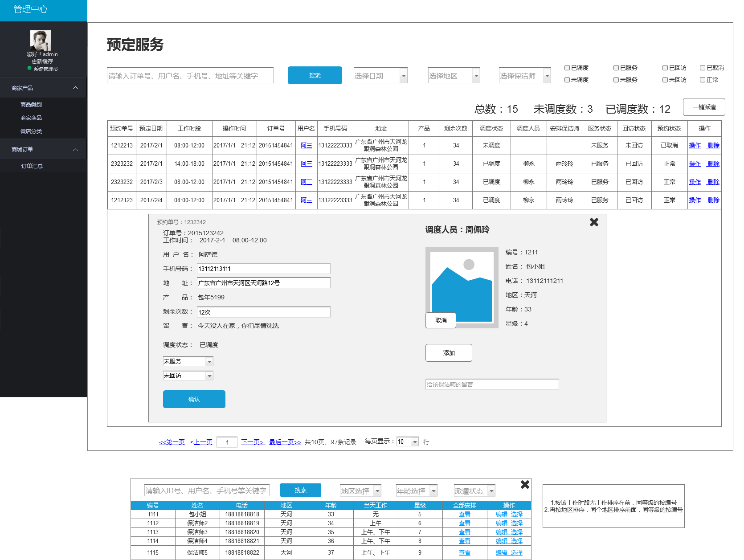Click 下一页 pagination link
744x560 pixels.
coord(253,442)
